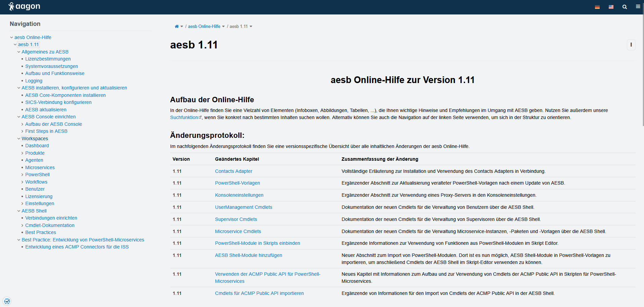
Task: Click the Geändertes Kapitel column header
Action: (x=237, y=159)
